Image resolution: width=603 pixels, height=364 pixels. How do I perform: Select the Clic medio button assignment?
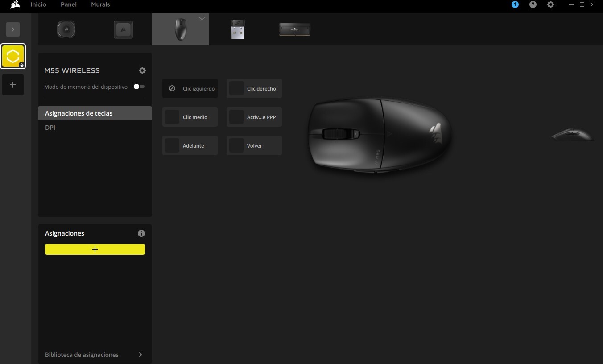pos(190,117)
